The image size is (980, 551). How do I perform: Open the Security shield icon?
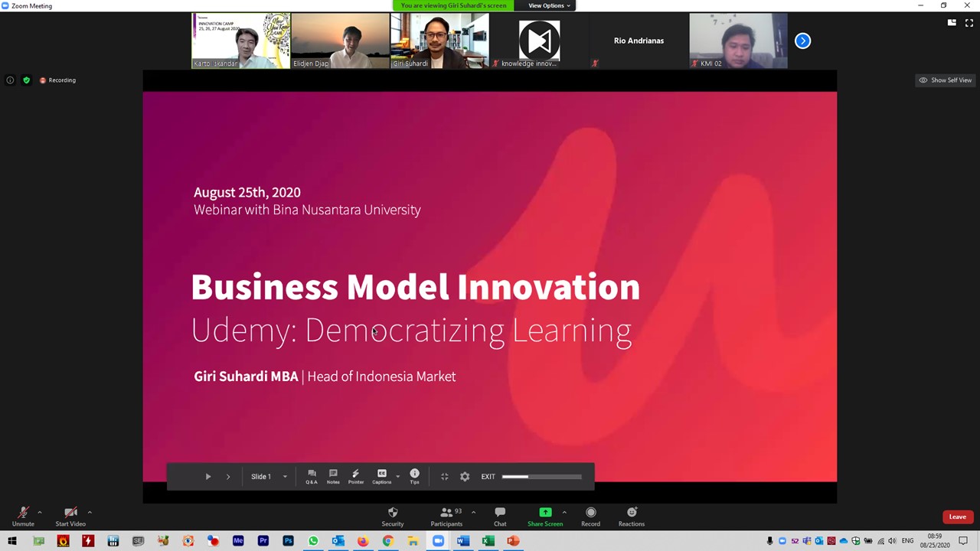[x=393, y=513]
